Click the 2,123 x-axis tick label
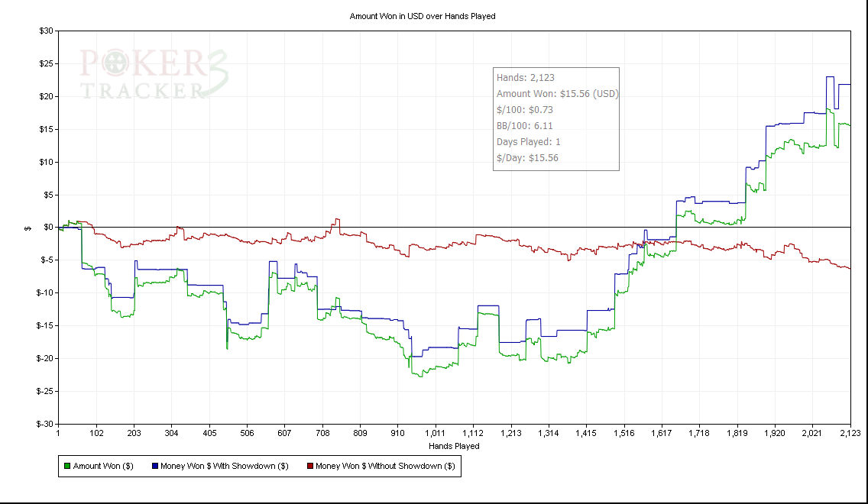Screen dimensions: 868x504 click(850, 433)
